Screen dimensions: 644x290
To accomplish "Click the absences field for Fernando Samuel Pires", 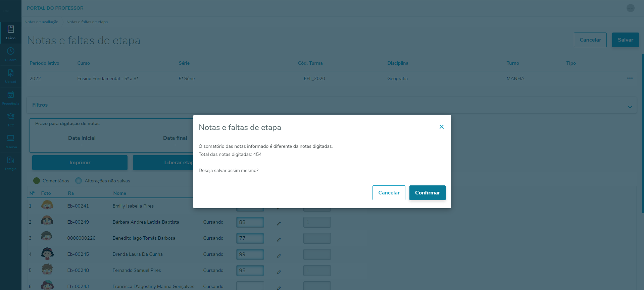I will (x=317, y=271).
